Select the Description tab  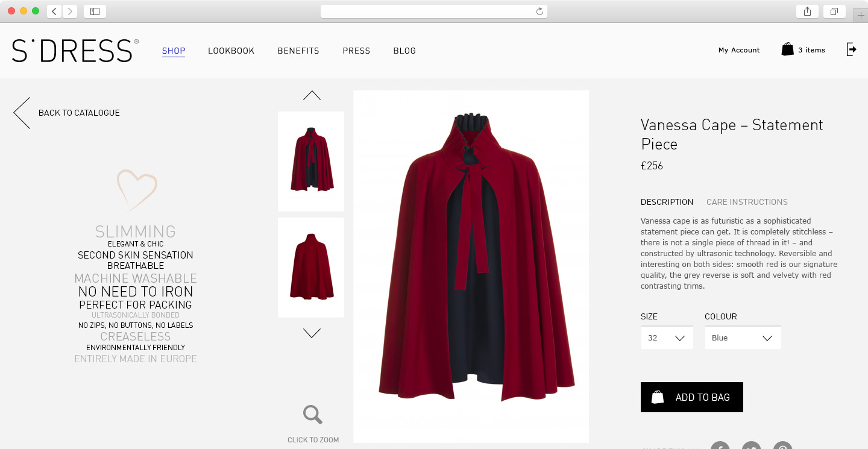(x=667, y=202)
